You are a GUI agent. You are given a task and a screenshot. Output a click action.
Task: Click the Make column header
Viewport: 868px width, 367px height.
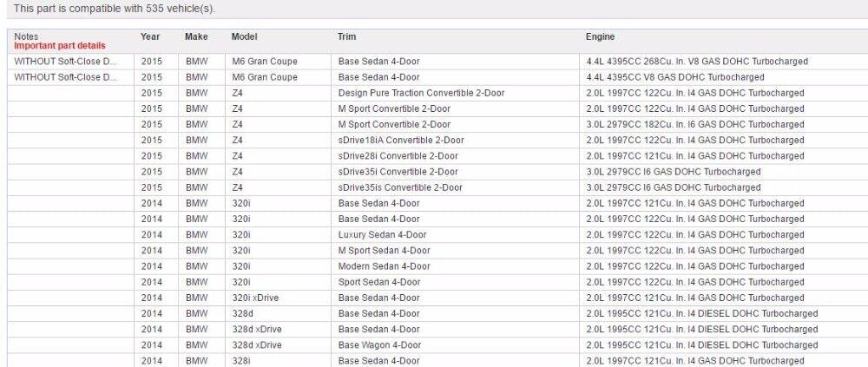coord(196,37)
